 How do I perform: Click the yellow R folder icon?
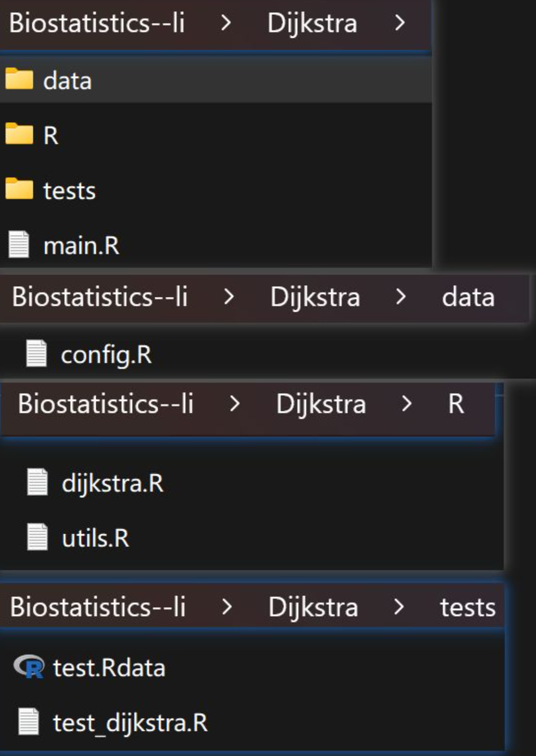coord(19,134)
